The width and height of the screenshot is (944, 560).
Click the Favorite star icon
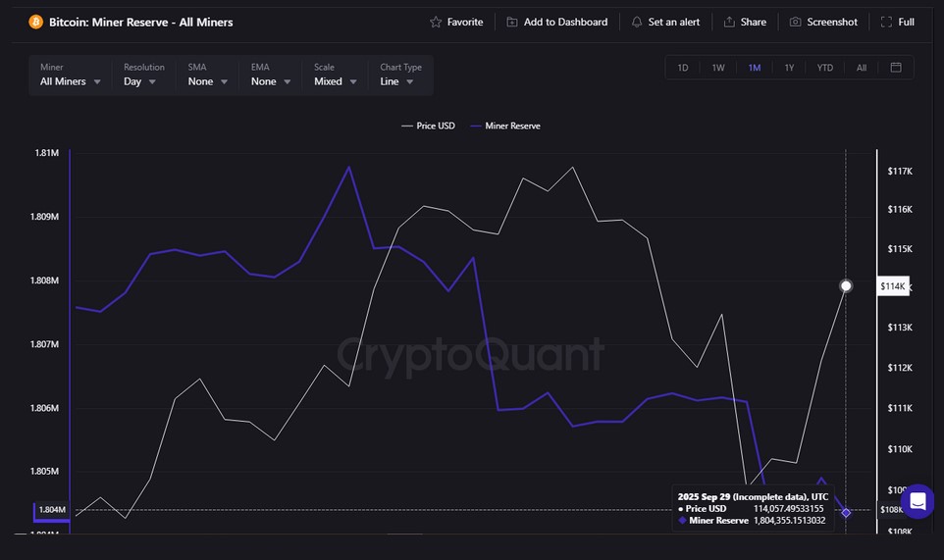[x=437, y=22]
